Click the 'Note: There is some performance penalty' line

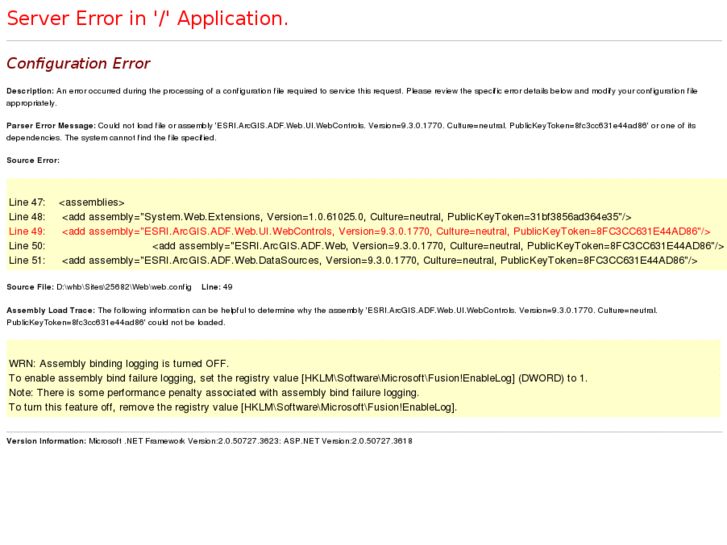(x=214, y=392)
